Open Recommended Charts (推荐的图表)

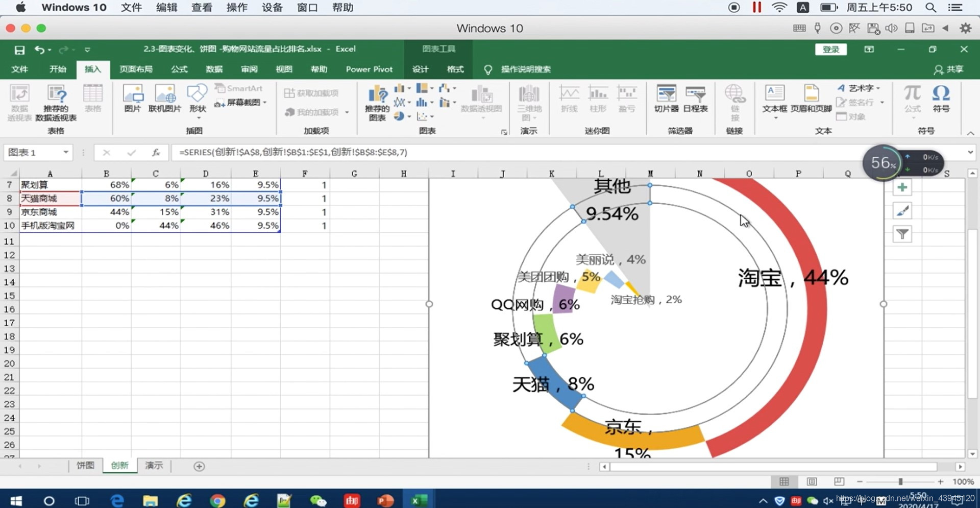[377, 103]
